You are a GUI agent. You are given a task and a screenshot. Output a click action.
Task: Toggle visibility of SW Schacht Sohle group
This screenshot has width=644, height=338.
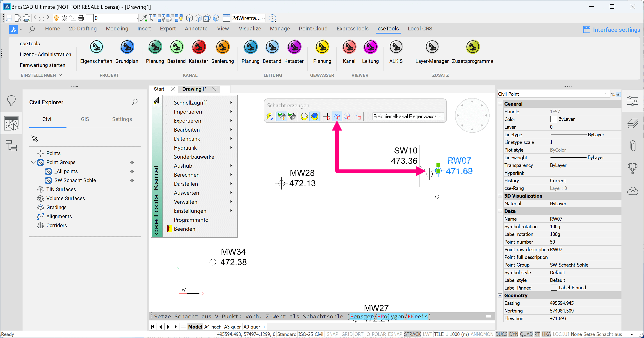(x=132, y=180)
